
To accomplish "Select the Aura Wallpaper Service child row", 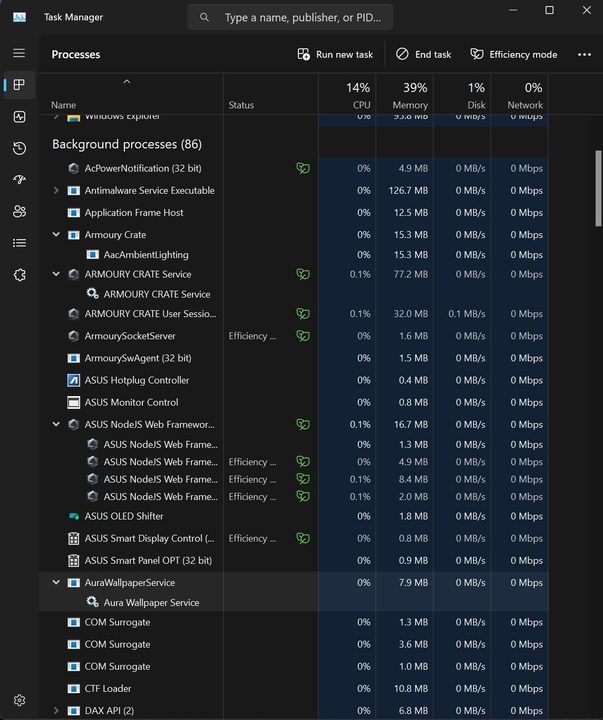I will (293, 602).
